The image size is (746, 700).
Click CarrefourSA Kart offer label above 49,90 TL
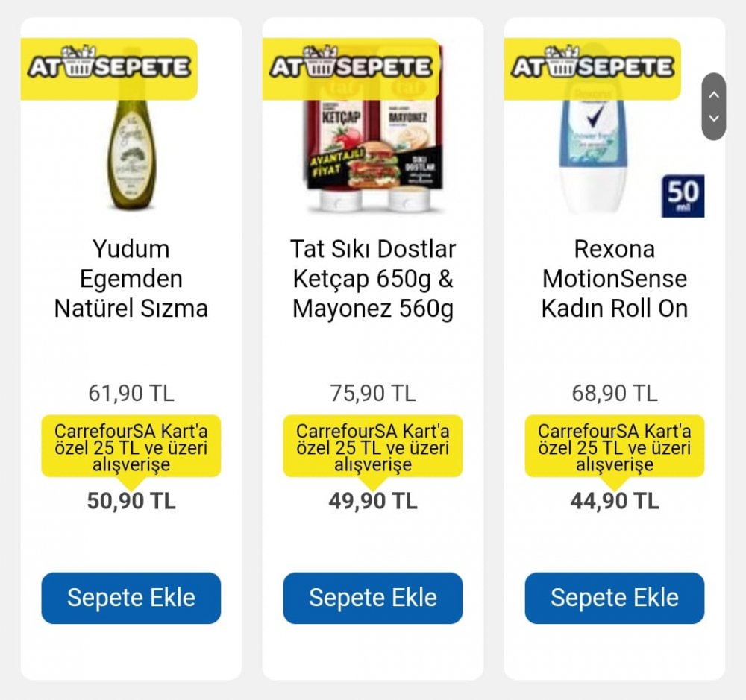pos(373,447)
